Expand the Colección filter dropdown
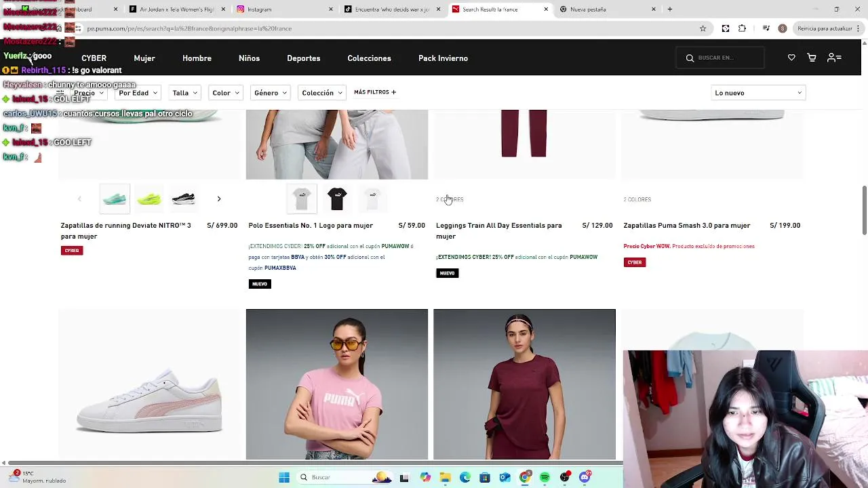Viewport: 868px width, 488px height. tap(322, 93)
